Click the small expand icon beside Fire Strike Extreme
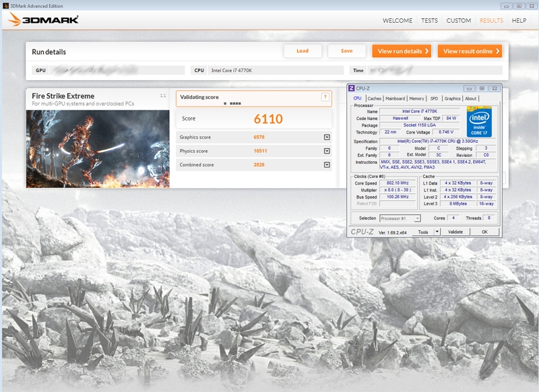This screenshot has height=392, width=539. [163, 96]
